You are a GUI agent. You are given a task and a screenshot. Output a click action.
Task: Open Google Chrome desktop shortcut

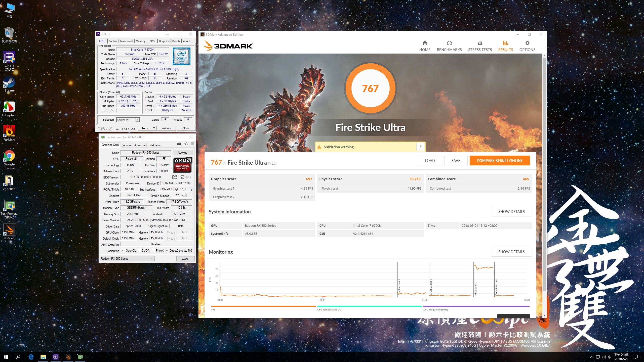coord(9,160)
